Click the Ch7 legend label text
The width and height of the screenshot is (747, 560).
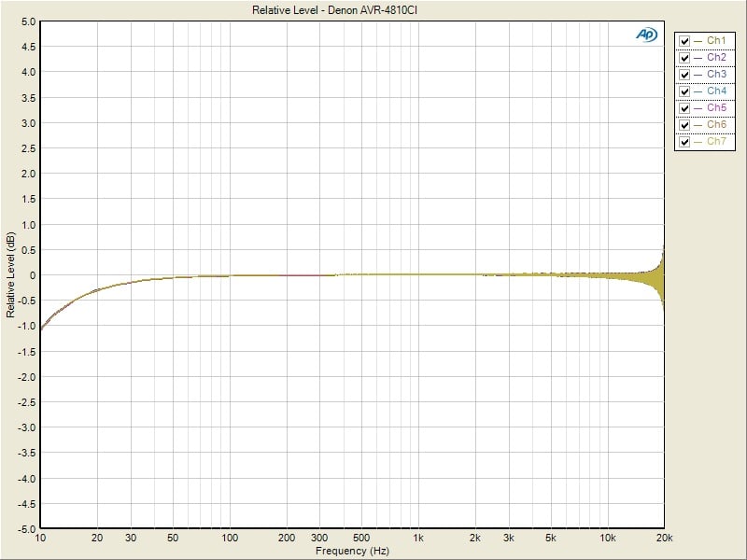716,142
